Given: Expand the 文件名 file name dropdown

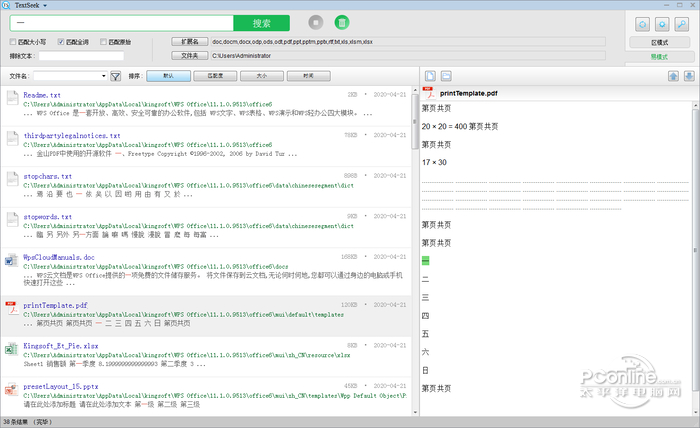Looking at the screenshot, I should pyautogui.click(x=104, y=76).
